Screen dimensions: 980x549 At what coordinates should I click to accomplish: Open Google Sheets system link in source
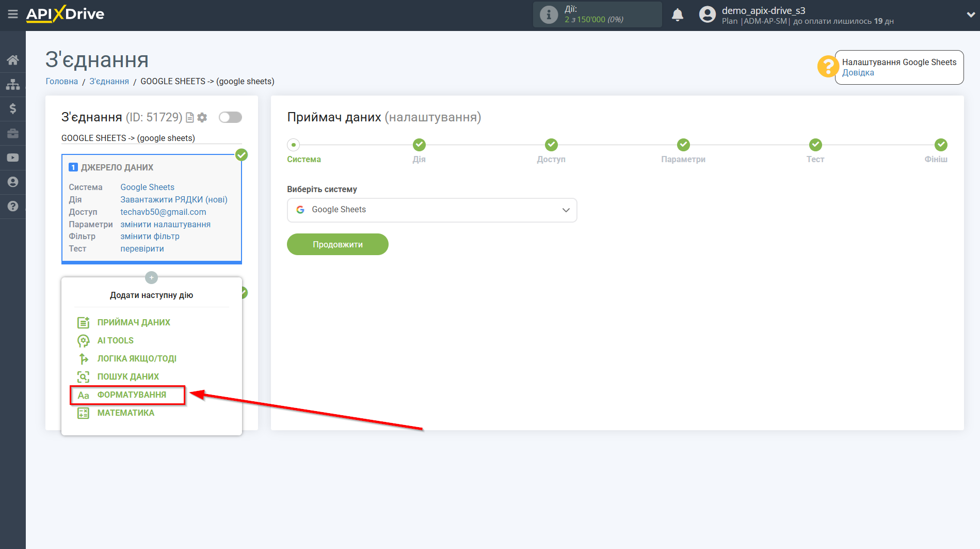pyautogui.click(x=147, y=187)
